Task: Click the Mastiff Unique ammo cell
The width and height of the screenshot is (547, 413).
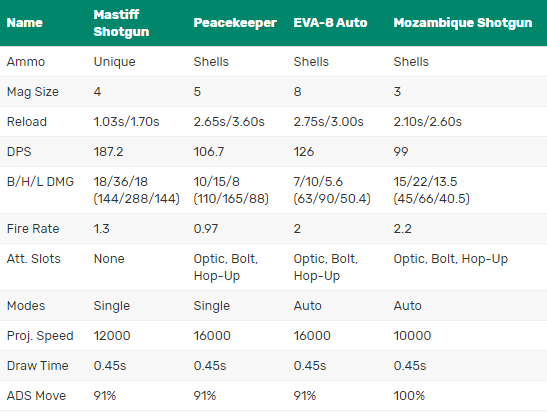Action: click(114, 62)
